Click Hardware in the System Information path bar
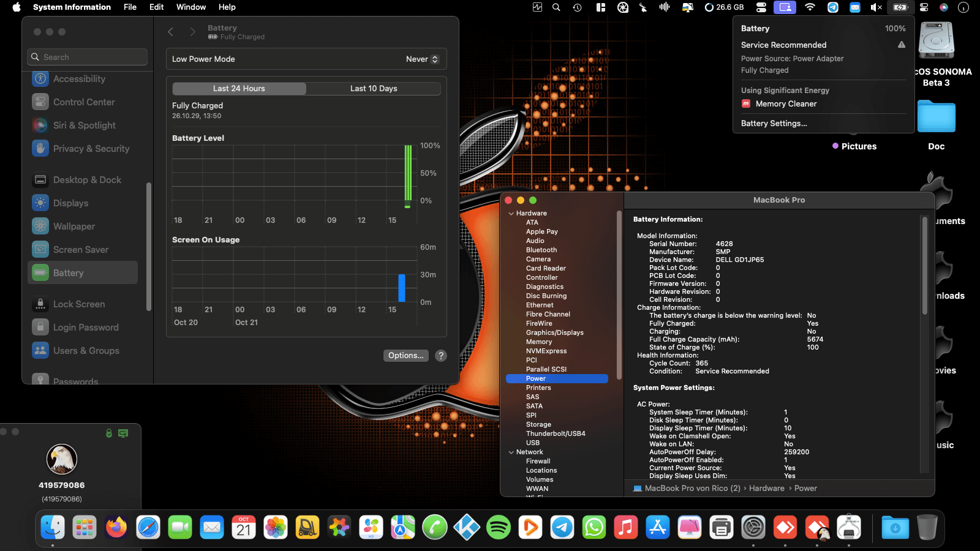Image resolution: width=980 pixels, height=551 pixels. [x=767, y=489]
